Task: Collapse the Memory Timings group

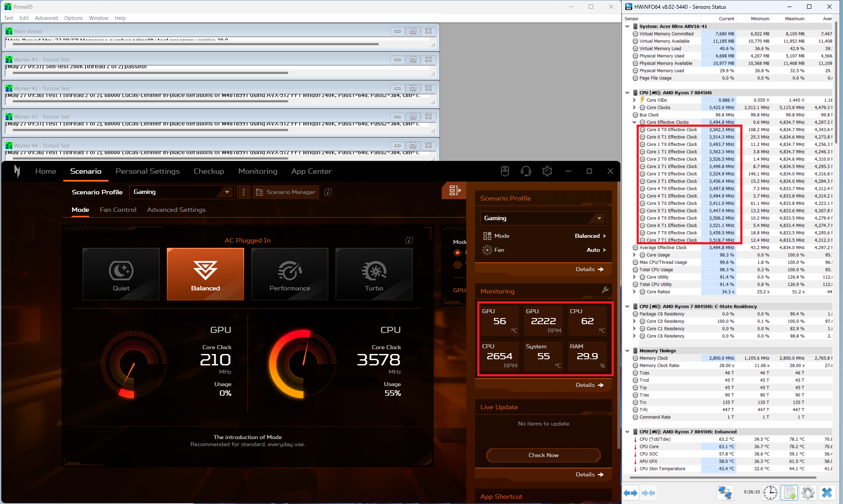Action: tap(627, 350)
